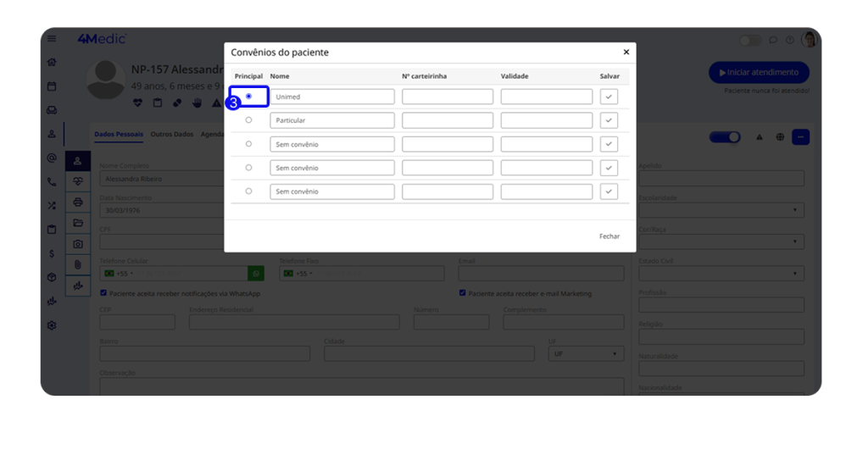The width and height of the screenshot is (868, 455).
Task: Expand the Escolaridade dropdown
Action: click(721, 210)
